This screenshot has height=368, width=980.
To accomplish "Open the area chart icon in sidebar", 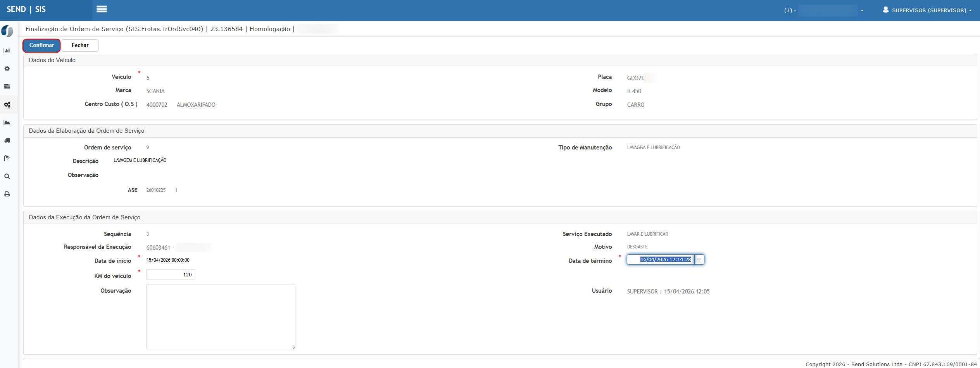I will click(x=7, y=123).
